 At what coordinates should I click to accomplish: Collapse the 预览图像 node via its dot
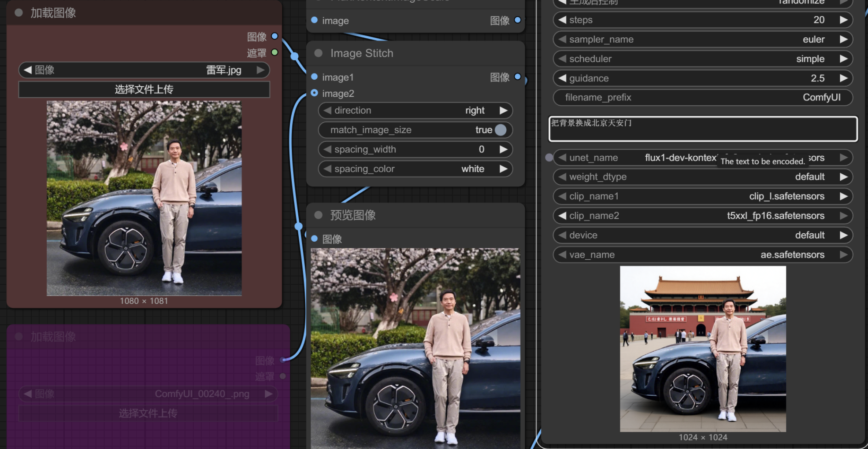(x=318, y=215)
